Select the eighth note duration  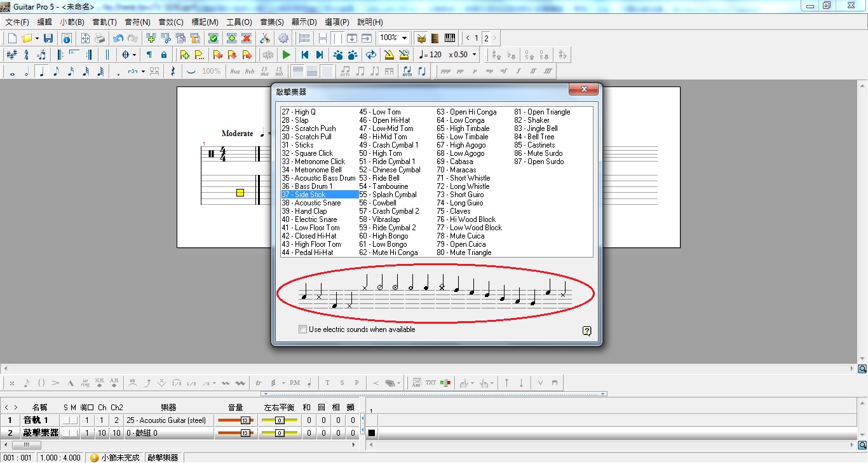coord(57,72)
